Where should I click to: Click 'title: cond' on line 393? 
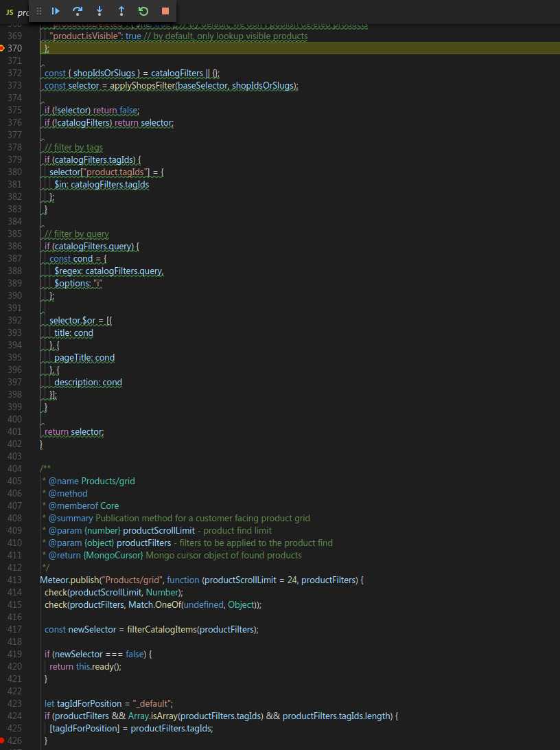(73, 333)
